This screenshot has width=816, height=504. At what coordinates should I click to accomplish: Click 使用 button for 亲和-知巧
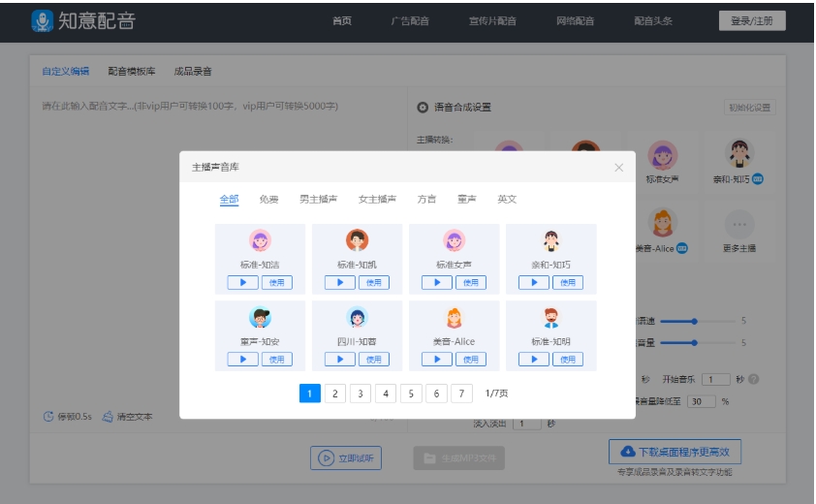(568, 283)
